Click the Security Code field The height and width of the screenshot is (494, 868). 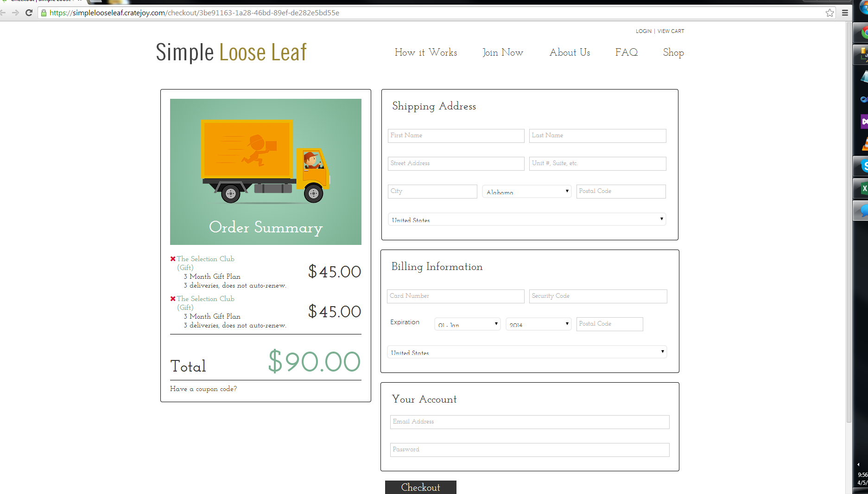598,296
